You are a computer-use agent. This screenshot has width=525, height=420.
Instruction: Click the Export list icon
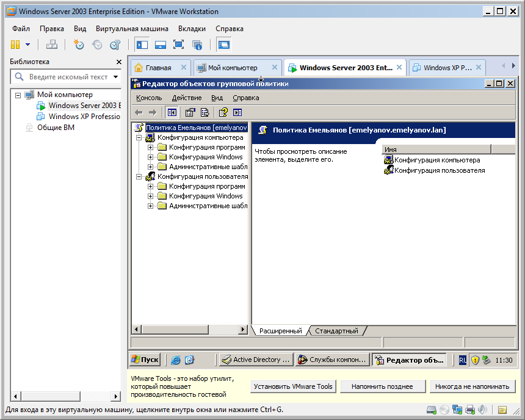click(205, 112)
